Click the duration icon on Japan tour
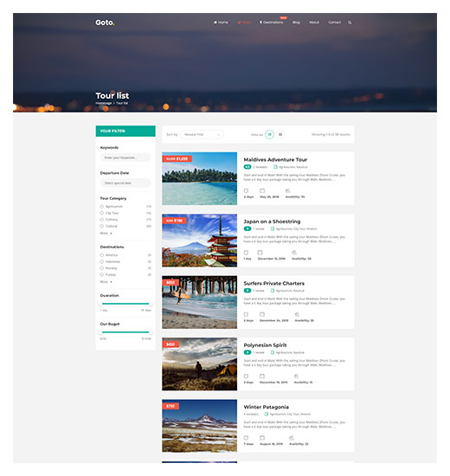 [x=246, y=253]
